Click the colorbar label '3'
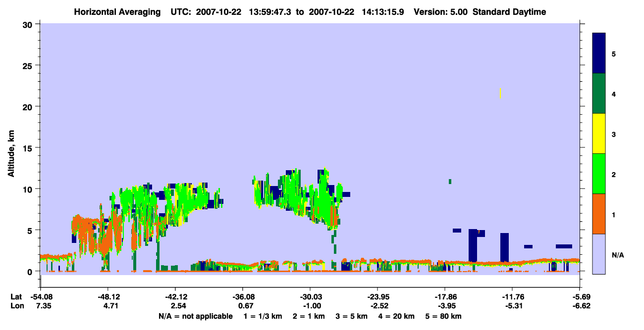Screen dimensions: 644x330 614,134
